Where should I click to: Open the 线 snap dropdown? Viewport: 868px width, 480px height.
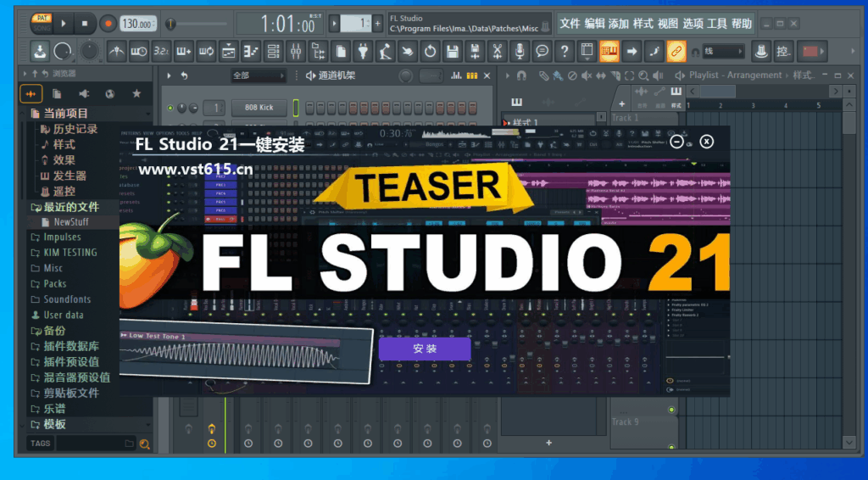(723, 52)
